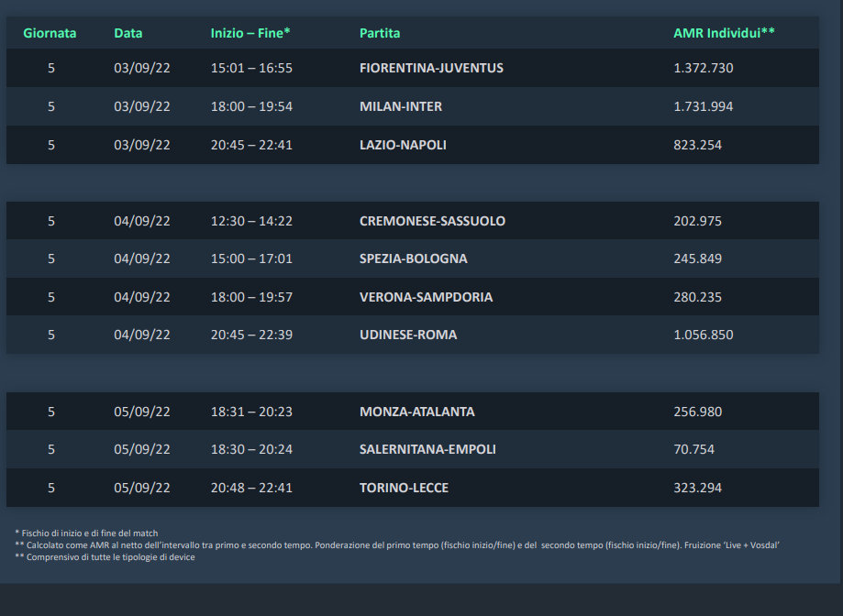Image resolution: width=843 pixels, height=616 pixels.
Task: Click the time range 20:45 – 22:39
Action: pos(251,335)
